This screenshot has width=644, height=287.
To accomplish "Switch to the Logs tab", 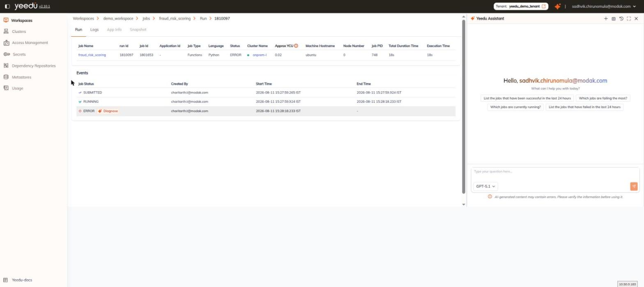I will point(94,30).
